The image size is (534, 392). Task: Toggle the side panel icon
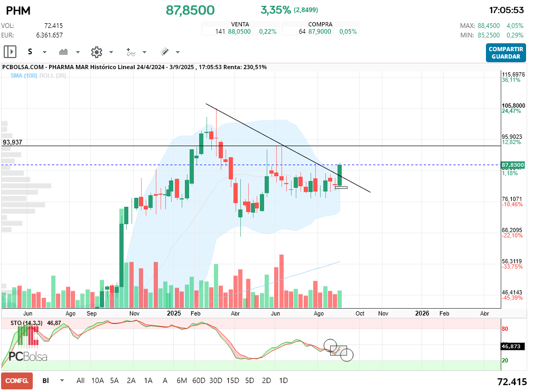(10, 52)
